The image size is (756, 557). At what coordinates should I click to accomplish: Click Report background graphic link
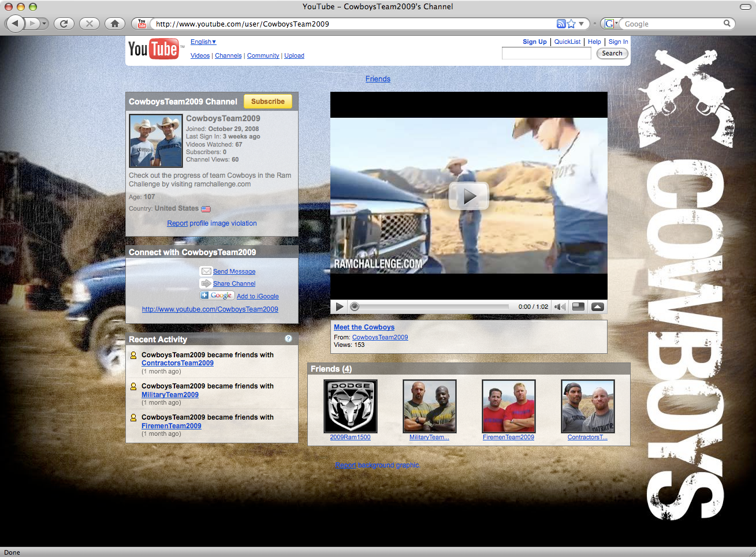(378, 465)
